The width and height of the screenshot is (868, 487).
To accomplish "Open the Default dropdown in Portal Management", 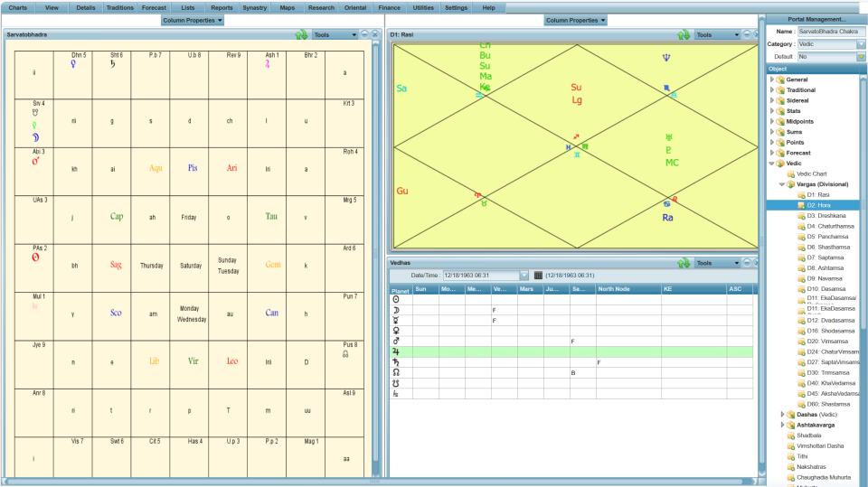I will point(861,56).
